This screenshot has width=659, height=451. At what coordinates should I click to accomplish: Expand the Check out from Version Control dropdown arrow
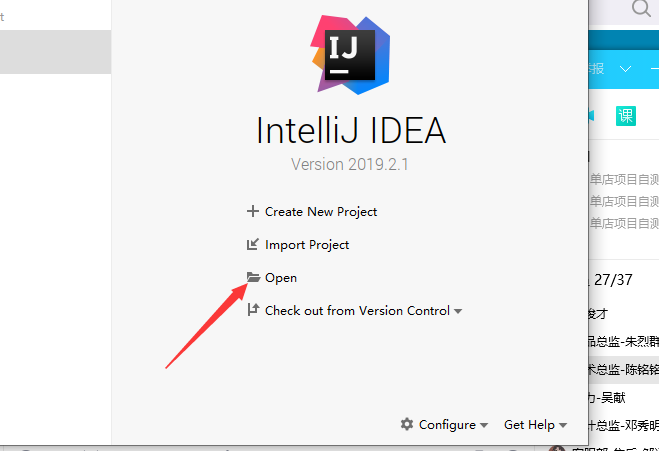click(x=458, y=312)
